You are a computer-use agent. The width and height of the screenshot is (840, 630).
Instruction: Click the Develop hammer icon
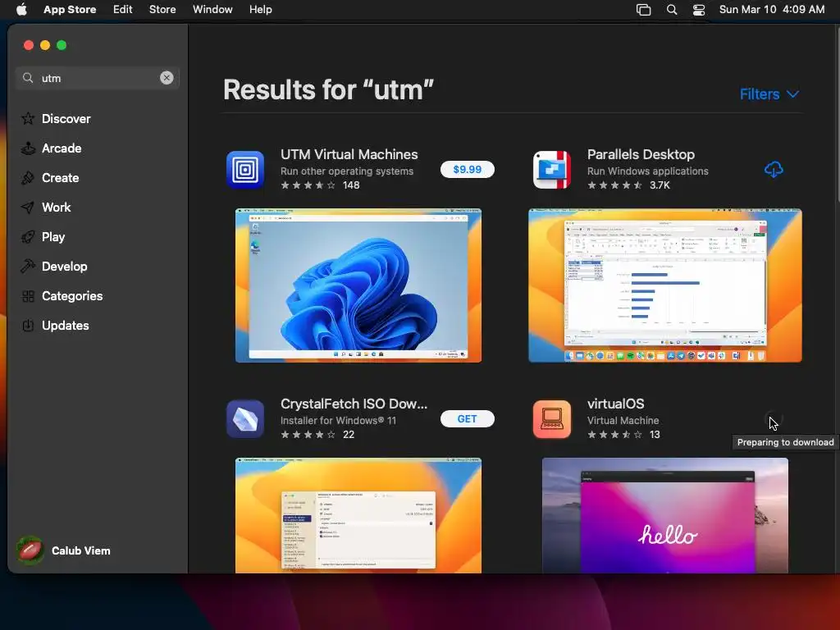(28, 267)
